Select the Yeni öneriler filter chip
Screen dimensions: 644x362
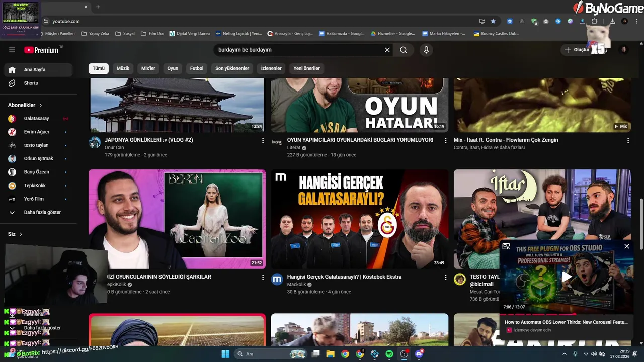(306, 68)
